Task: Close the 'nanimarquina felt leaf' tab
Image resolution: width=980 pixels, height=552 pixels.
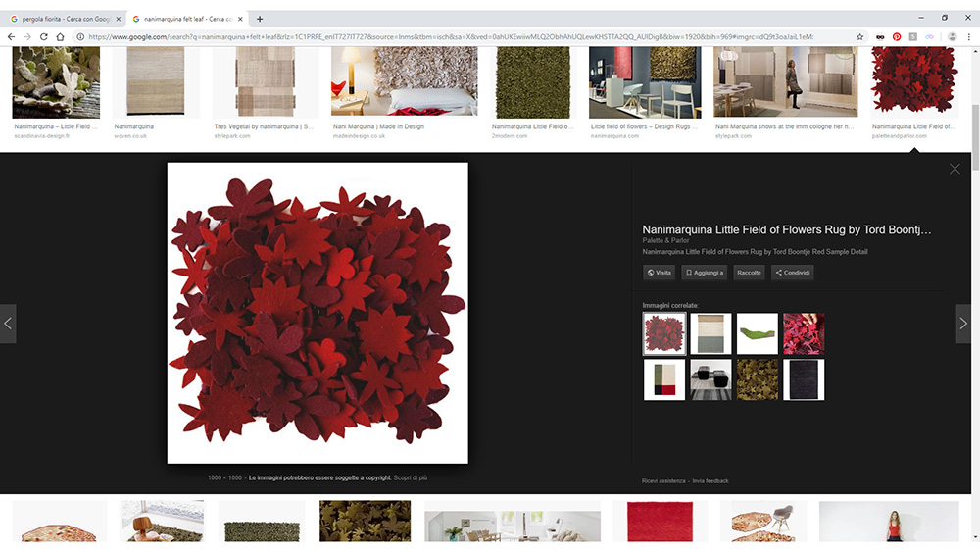Action: [x=240, y=19]
